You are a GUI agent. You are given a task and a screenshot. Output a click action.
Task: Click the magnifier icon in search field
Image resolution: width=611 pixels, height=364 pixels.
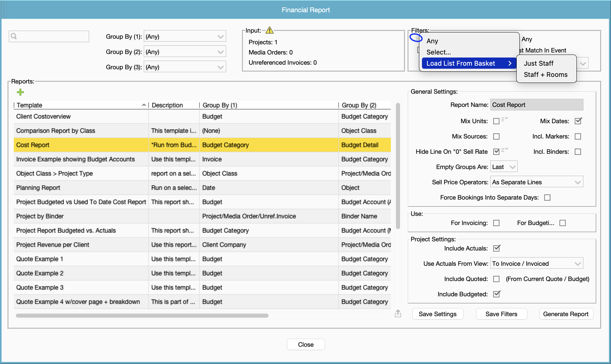pyautogui.click(x=14, y=36)
